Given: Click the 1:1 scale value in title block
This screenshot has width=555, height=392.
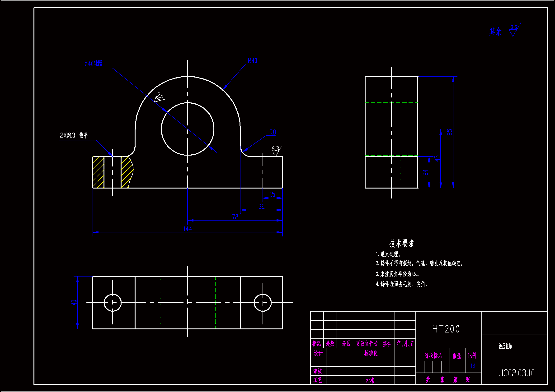Looking at the screenshot, I should tap(473, 366).
